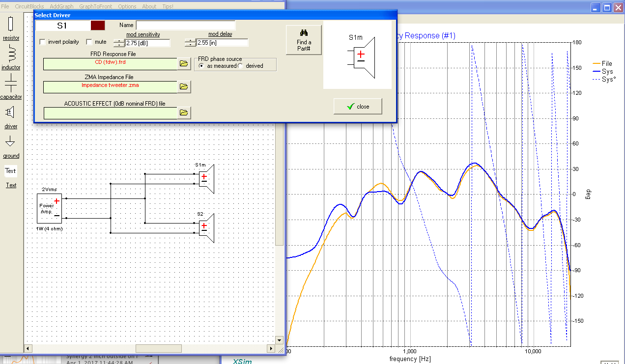The height and width of the screenshot is (364, 625).
Task: Open the About menu
Action: click(149, 6)
